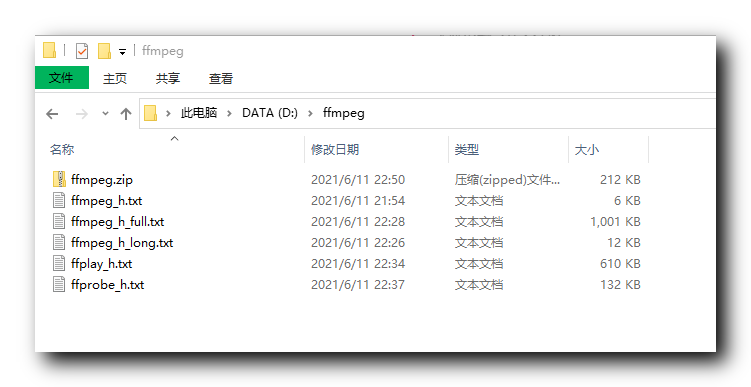Click the New Folder icon in quick access toolbar

click(x=104, y=51)
